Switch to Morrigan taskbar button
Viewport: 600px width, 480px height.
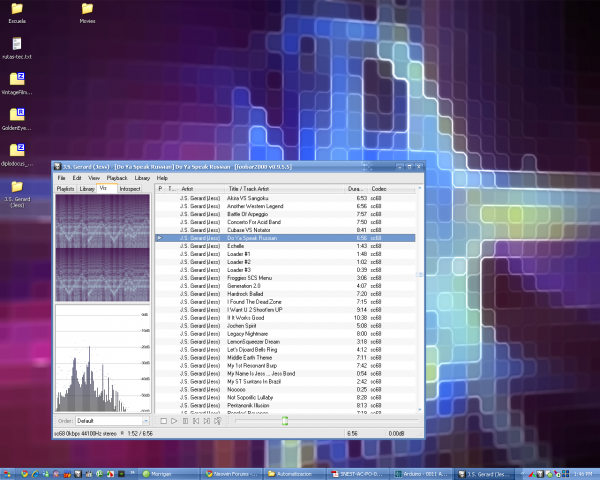[x=169, y=474]
